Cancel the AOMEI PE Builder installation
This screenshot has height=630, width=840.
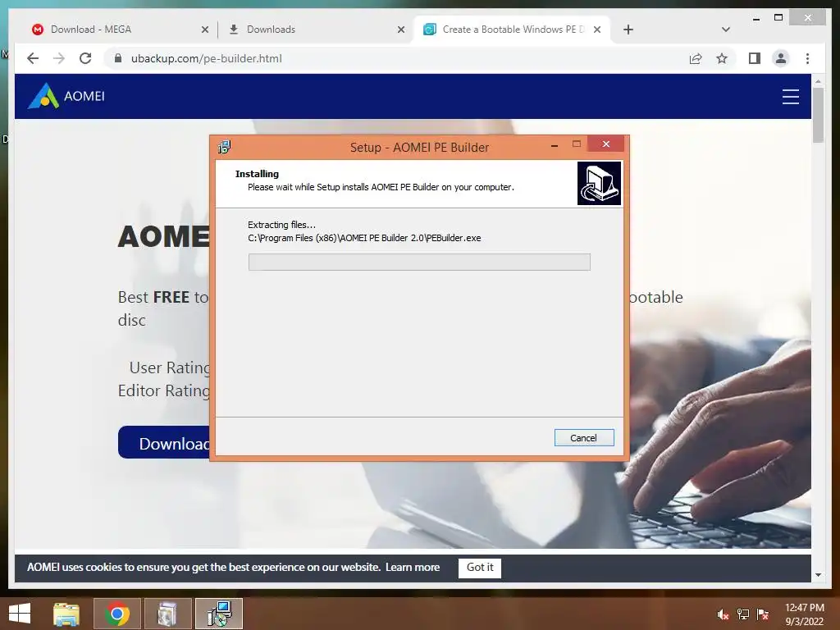pyautogui.click(x=584, y=438)
